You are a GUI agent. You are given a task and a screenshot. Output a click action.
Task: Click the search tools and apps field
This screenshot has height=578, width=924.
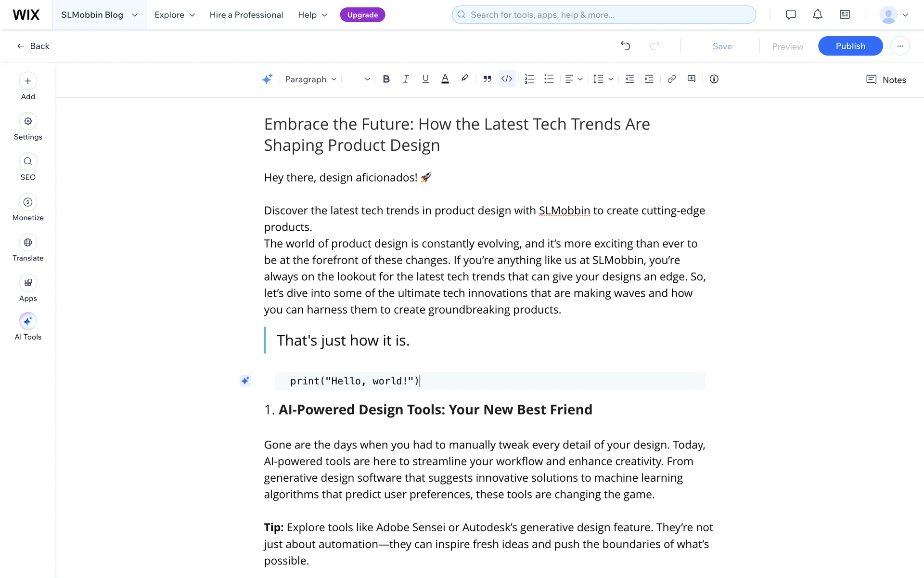(x=603, y=15)
